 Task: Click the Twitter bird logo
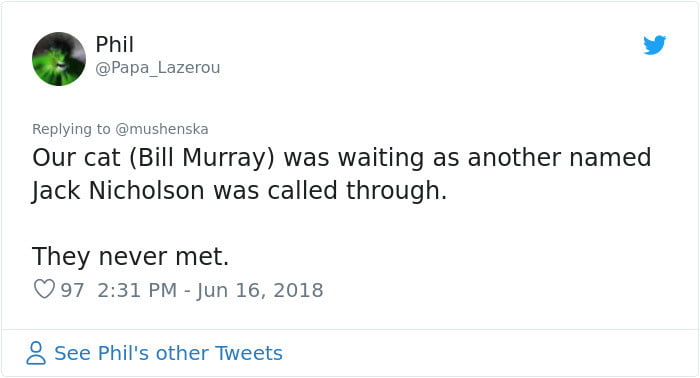point(654,45)
